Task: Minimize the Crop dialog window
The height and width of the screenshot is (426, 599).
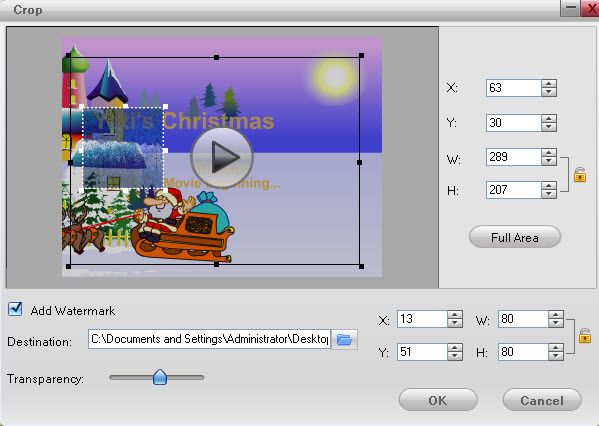Action: tap(570, 8)
